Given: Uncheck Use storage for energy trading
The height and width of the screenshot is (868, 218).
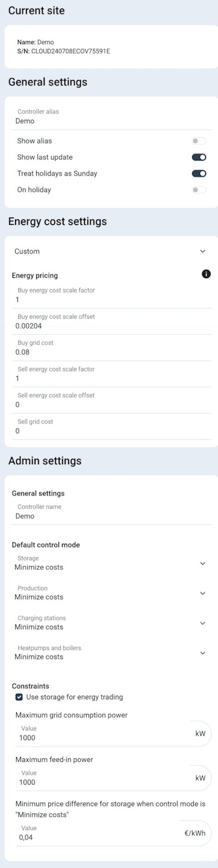Looking at the screenshot, I should pyautogui.click(x=19, y=697).
